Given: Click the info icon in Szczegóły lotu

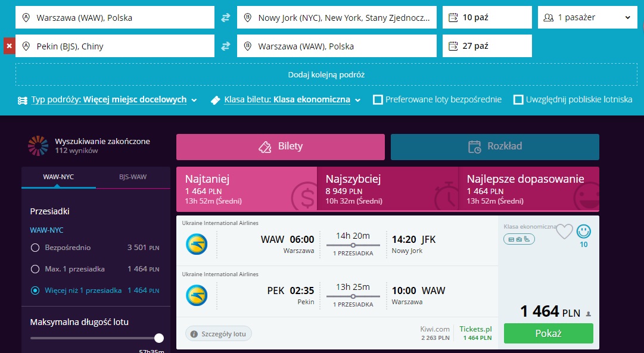Looking at the screenshot, I should pos(194,334).
